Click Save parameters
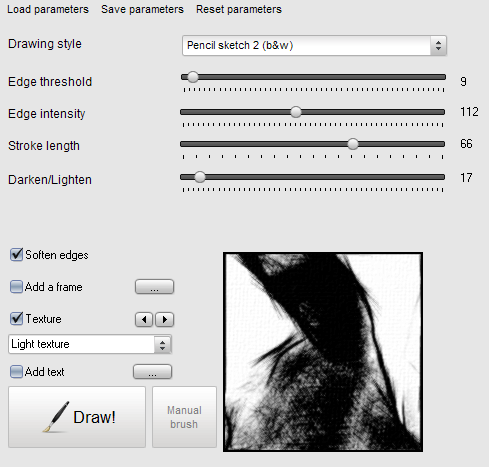Screen dimensions: 489x467 (x=142, y=9)
